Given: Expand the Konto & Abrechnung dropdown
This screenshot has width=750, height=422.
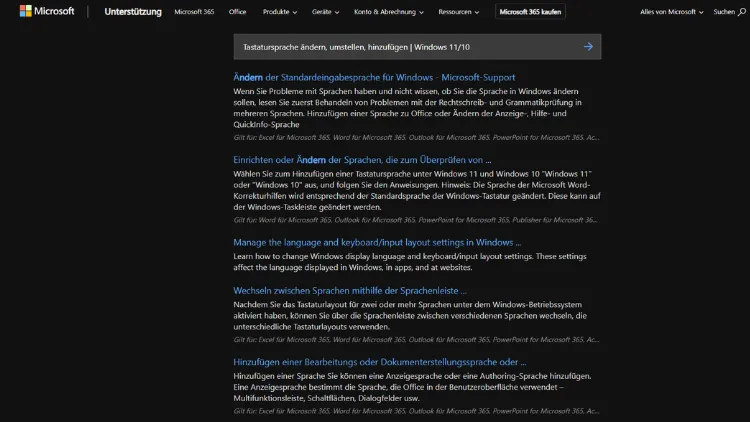Looking at the screenshot, I should [388, 12].
